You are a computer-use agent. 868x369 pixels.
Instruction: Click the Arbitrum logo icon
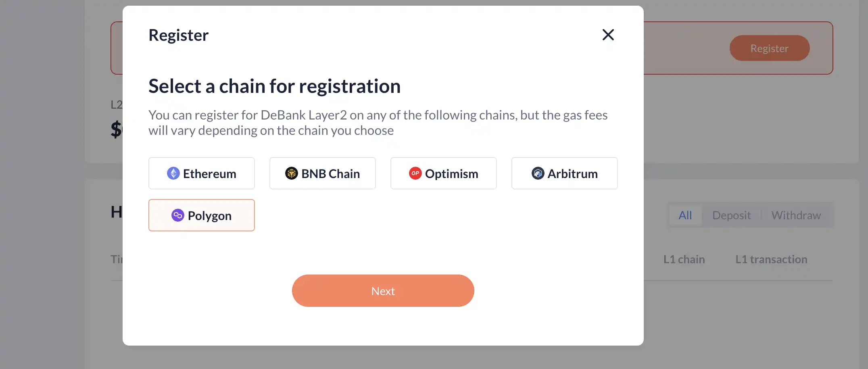[x=538, y=174]
